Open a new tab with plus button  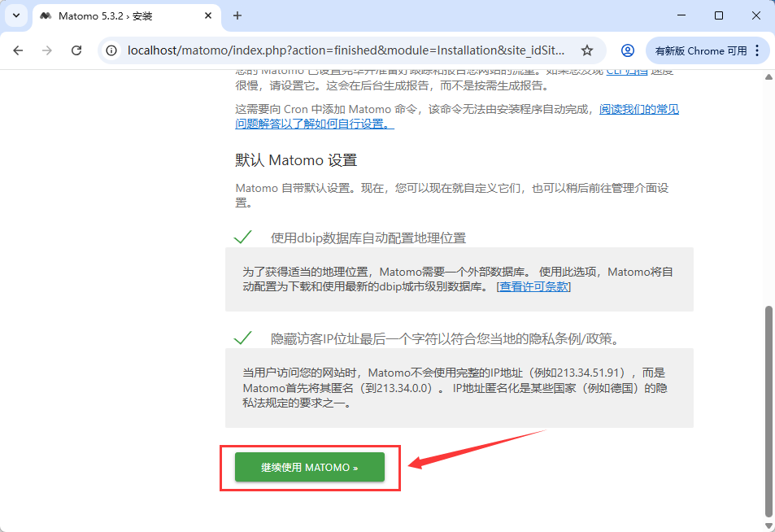[237, 15]
